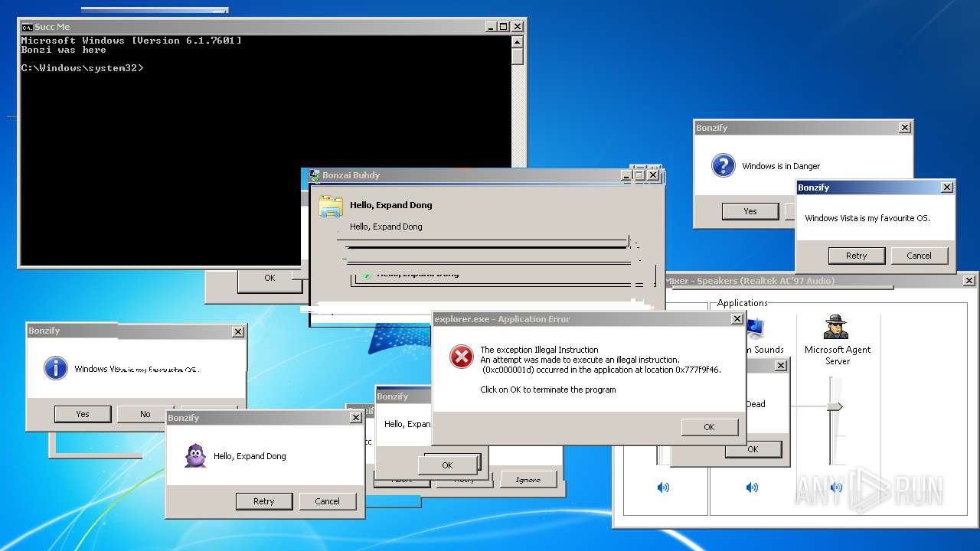The image size is (980, 551).
Task: Close the dialog containing Dead text
Action: coord(781,366)
